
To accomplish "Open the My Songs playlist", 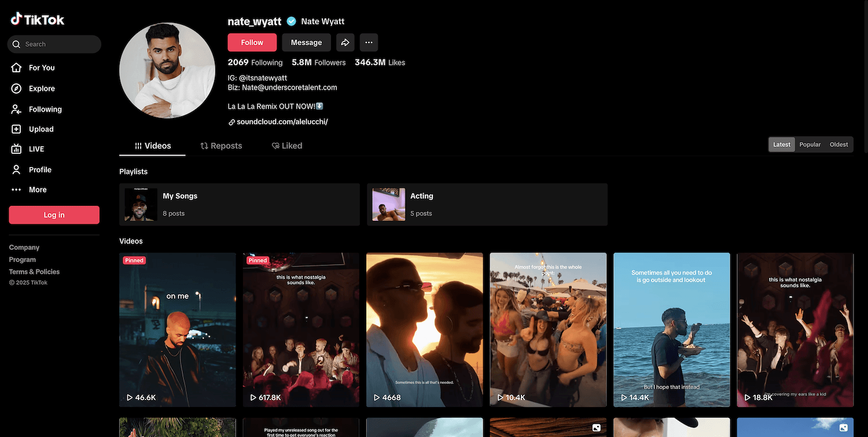I will point(239,205).
